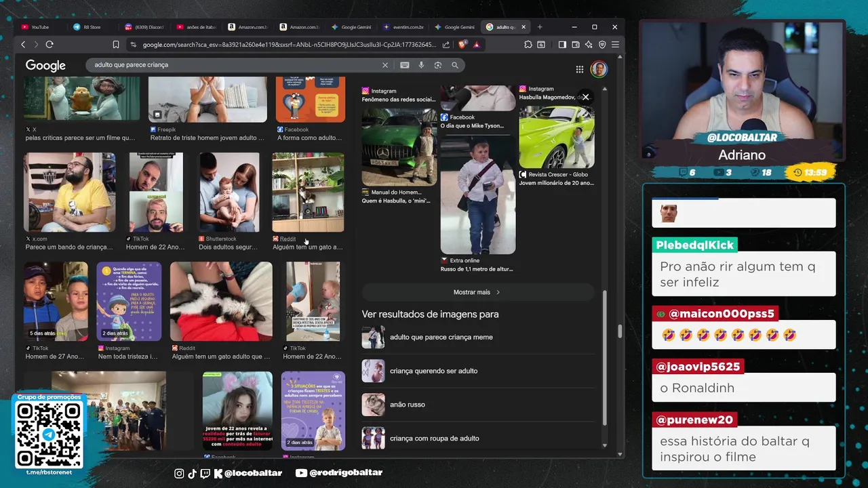Viewport: 868px width, 488px height.
Task: Click the page scrollbar down arrow
Action: tap(620, 455)
